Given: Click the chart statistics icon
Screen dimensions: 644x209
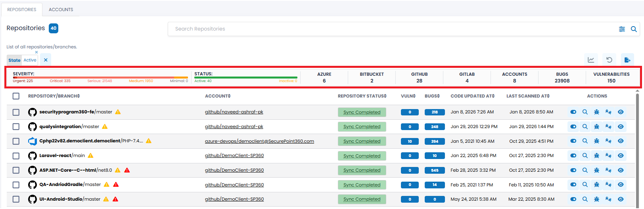Looking at the screenshot, I should tap(591, 60).
